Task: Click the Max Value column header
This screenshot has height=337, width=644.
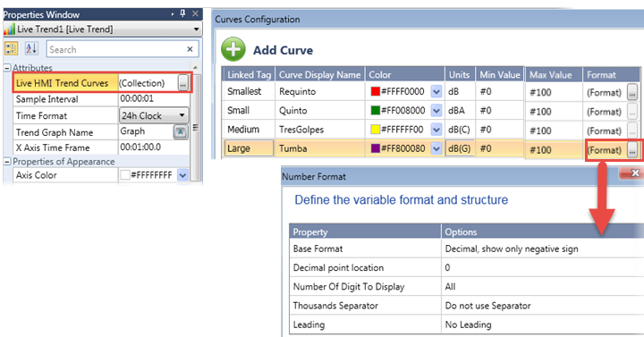Action: coord(554,75)
